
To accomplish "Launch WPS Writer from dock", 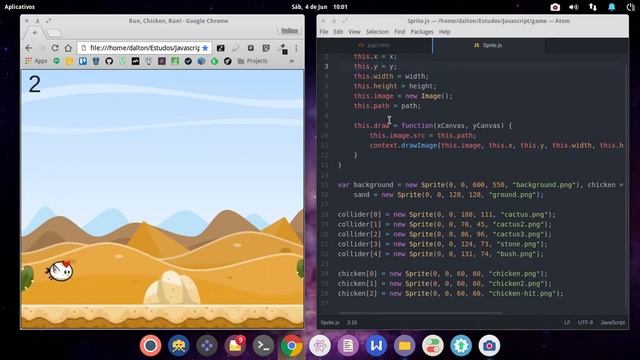I will [x=376, y=346].
